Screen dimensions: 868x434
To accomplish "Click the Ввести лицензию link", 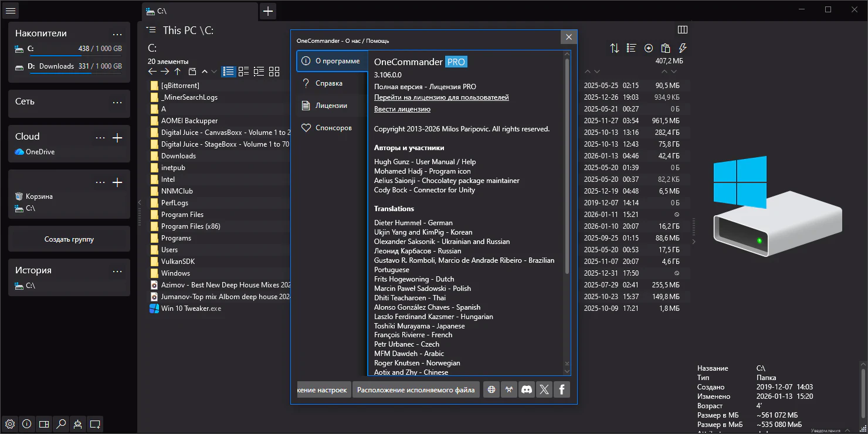I will 402,109.
